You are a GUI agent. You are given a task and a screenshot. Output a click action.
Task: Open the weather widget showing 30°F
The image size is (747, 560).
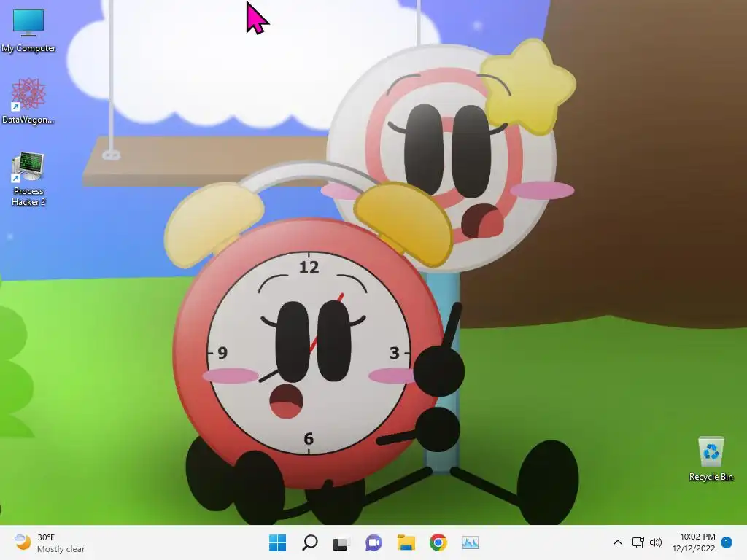coord(50,542)
